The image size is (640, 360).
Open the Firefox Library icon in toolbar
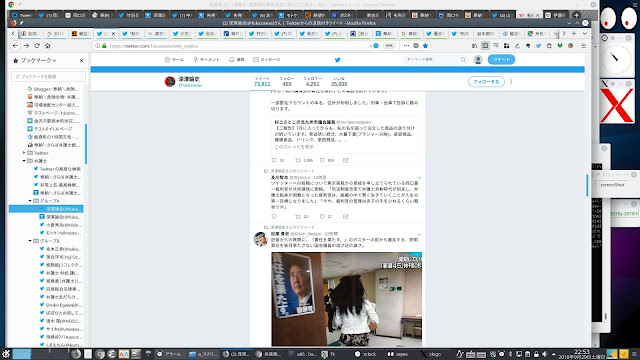475,46
